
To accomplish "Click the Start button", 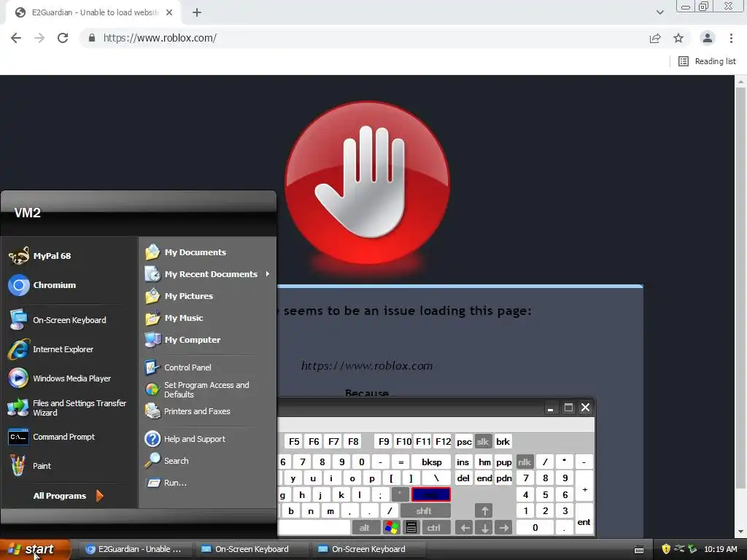I will pos(35,549).
